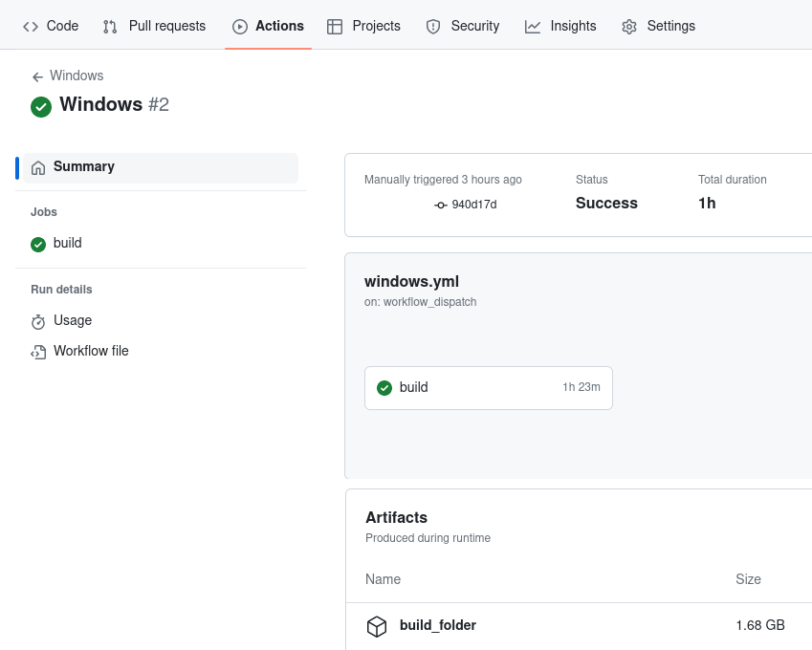812x650 pixels.
Task: Open the Insights tab
Action: pyautogui.click(x=560, y=26)
